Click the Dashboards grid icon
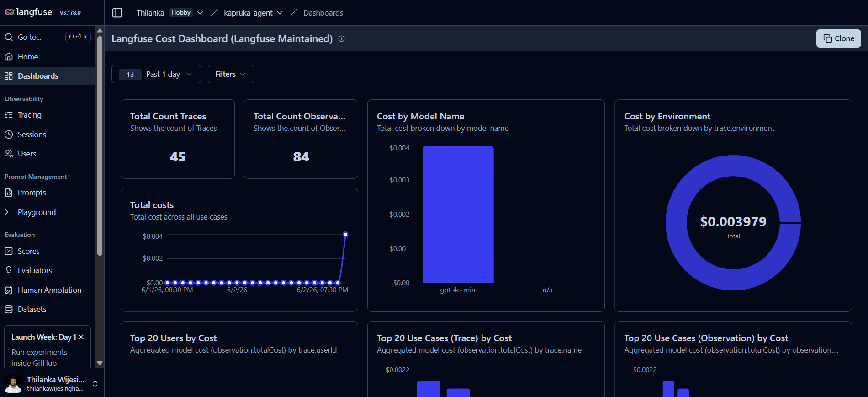Viewport: 868px width, 397px height. 9,76
